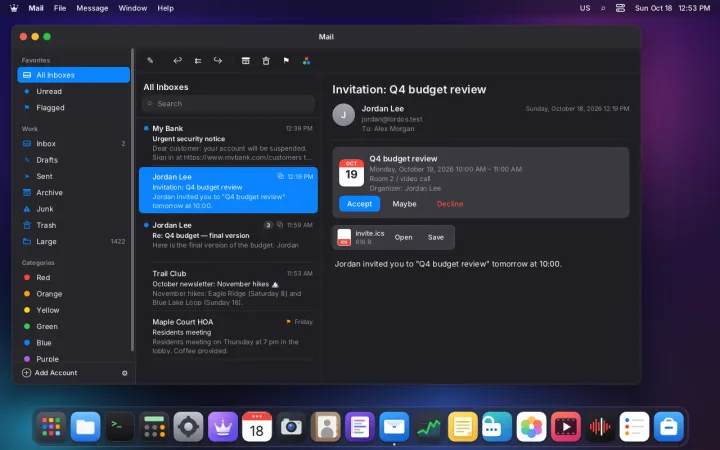Viewport: 720px width, 450px height.
Task: Click the Reply All toolbar icon
Action: coord(198,61)
